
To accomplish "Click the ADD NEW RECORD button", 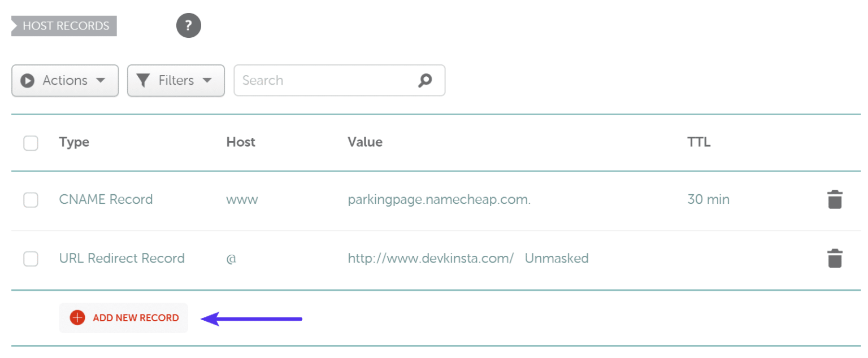I will (123, 317).
